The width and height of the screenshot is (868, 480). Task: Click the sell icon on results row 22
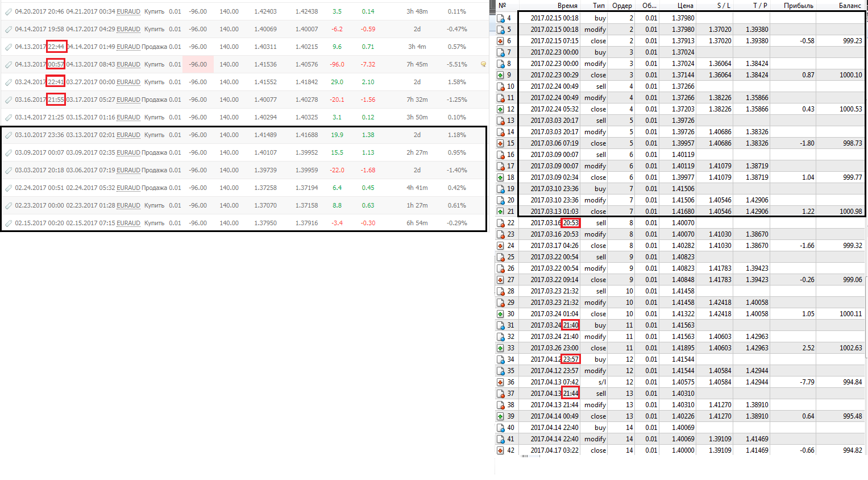pos(500,223)
